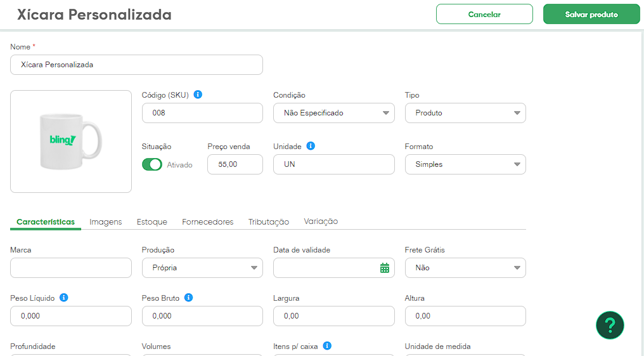Viewport: 644px width, 356px height.
Task: Click the Preço venda input field
Action: tap(235, 164)
